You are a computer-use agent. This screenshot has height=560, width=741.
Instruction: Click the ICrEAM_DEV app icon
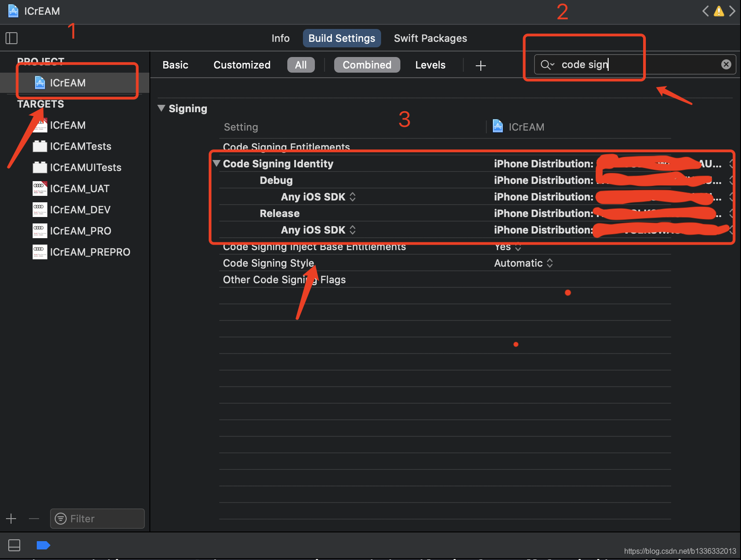tap(40, 210)
